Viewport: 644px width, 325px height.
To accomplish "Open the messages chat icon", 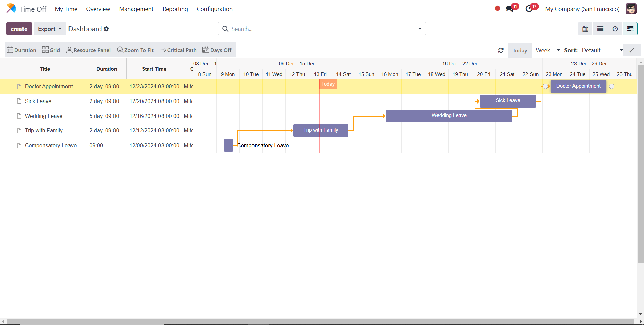I will tap(509, 9).
